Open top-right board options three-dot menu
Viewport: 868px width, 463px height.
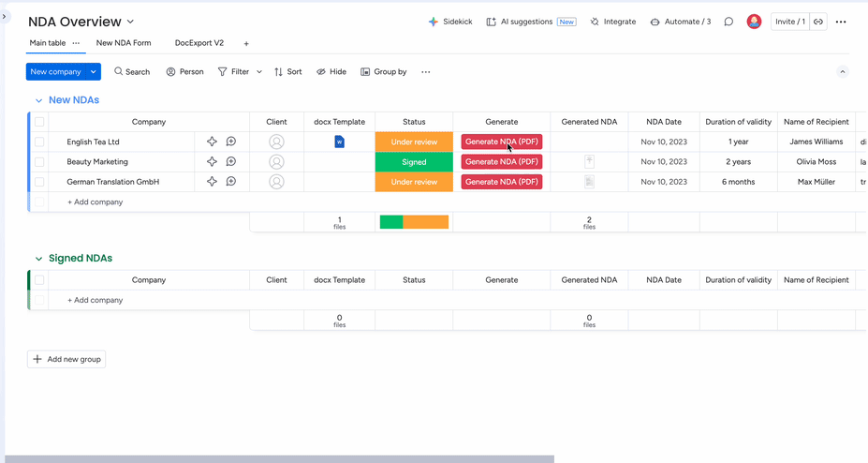pyautogui.click(x=841, y=22)
